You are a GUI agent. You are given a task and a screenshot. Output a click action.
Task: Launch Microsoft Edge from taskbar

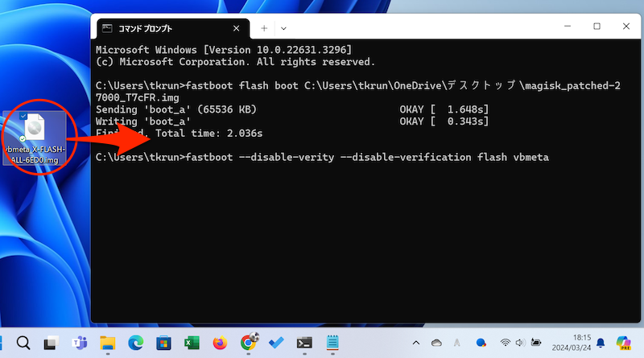(x=135, y=344)
